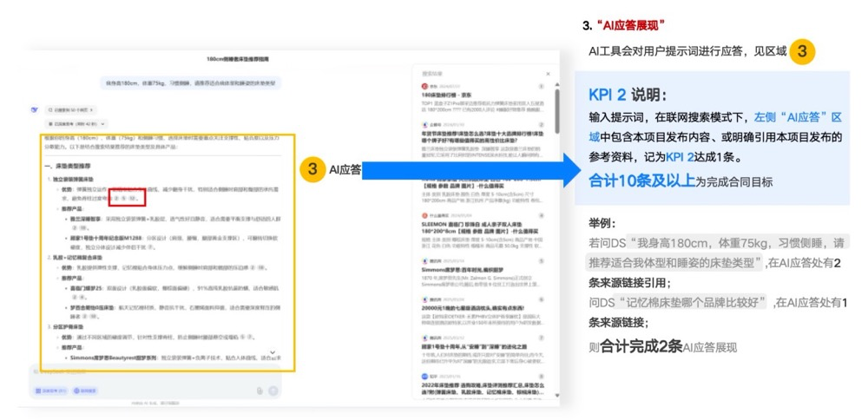Expand the 已搜索到 50 个网页 chip

click(x=70, y=110)
